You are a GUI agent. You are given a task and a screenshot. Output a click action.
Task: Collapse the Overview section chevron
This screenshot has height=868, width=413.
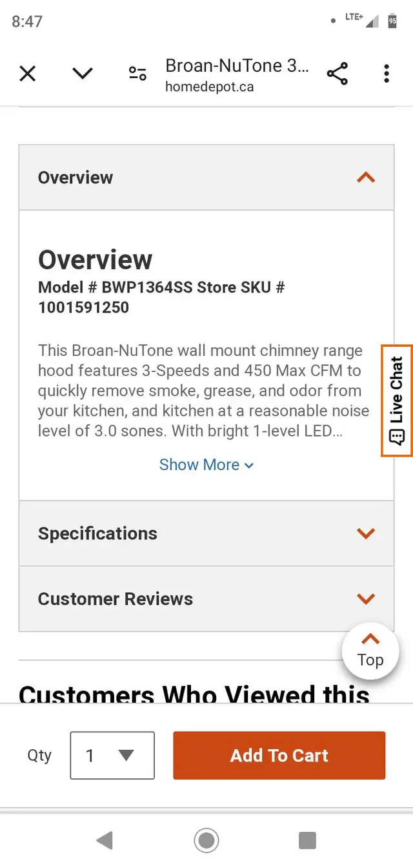pyautogui.click(x=366, y=178)
